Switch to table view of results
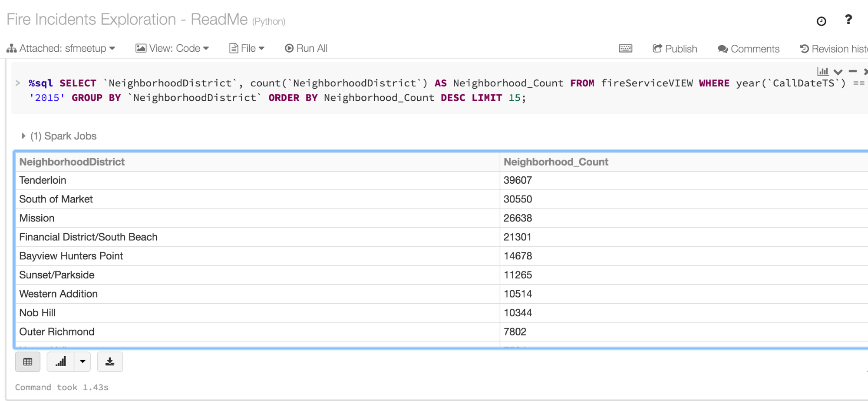The width and height of the screenshot is (868, 401). click(28, 362)
